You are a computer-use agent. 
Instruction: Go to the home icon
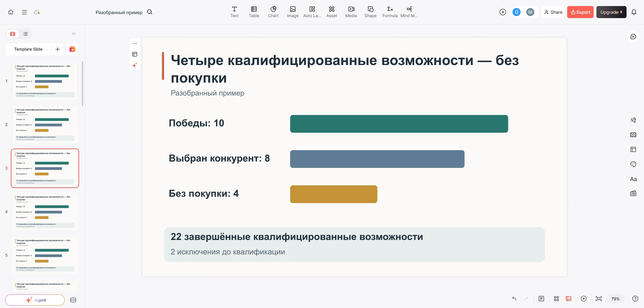pos(11,12)
